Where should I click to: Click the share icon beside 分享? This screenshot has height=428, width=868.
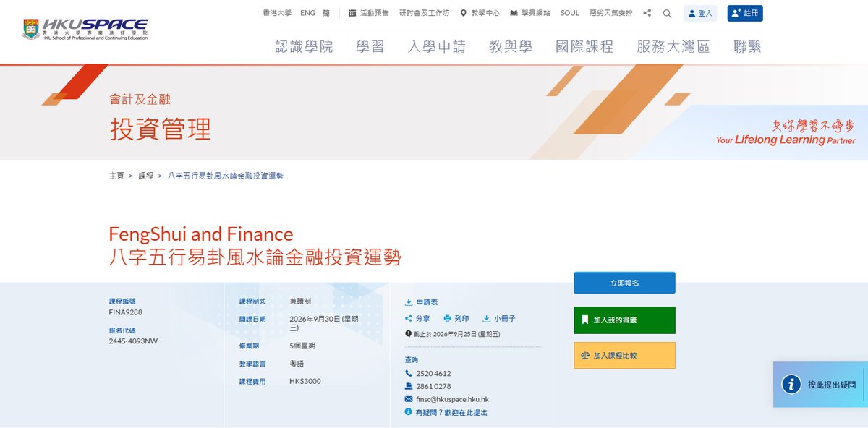pos(409,318)
